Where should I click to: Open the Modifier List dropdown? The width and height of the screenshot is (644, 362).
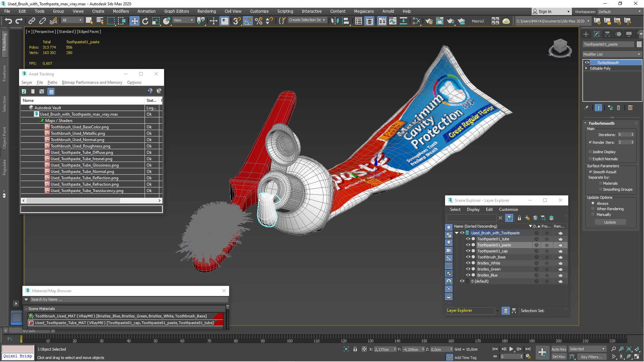(612, 54)
